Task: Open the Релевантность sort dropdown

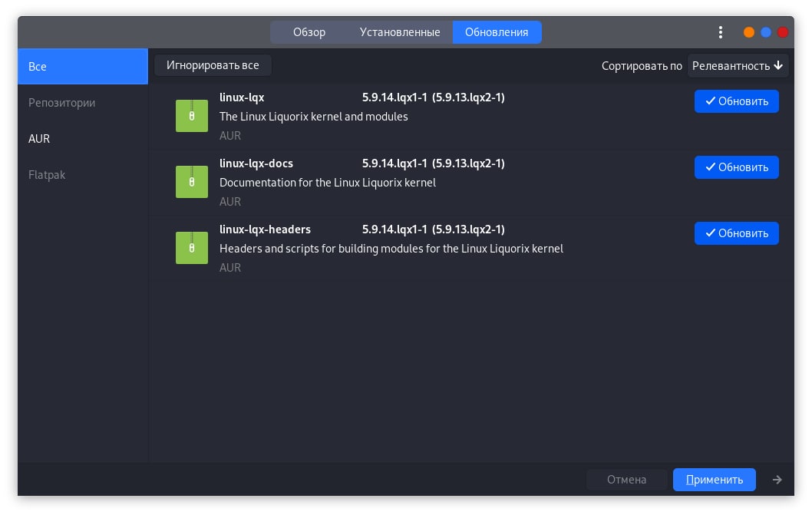Action: click(x=738, y=66)
